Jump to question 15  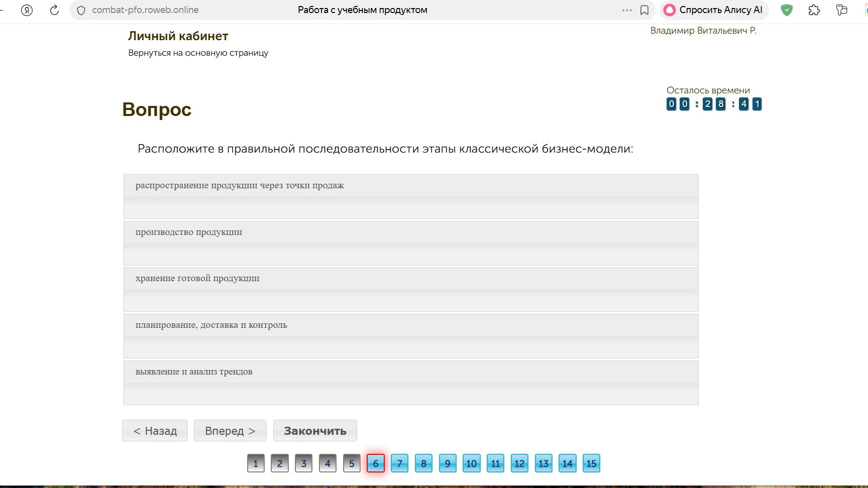[591, 463]
